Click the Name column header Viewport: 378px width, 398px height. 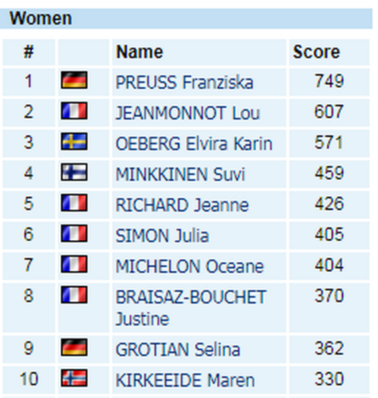[139, 52]
